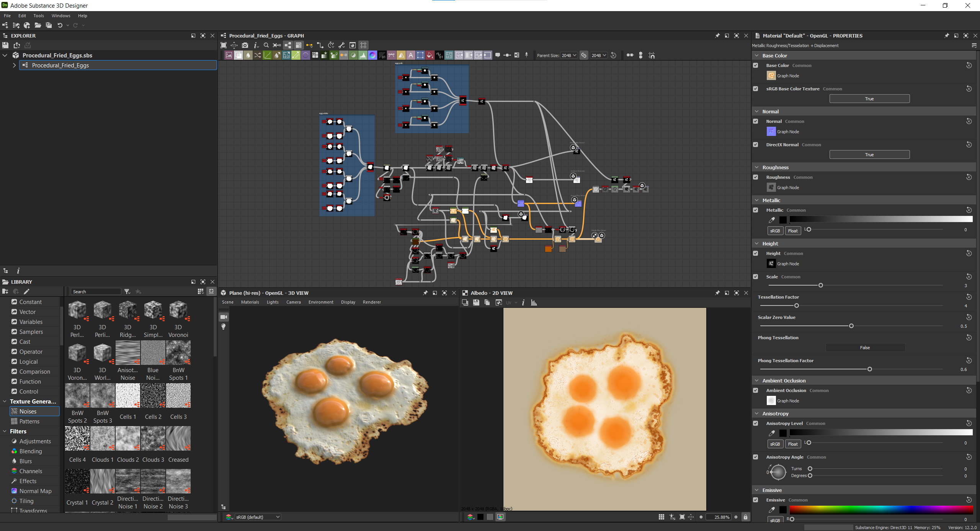Collapse the Height properties section

(757, 243)
